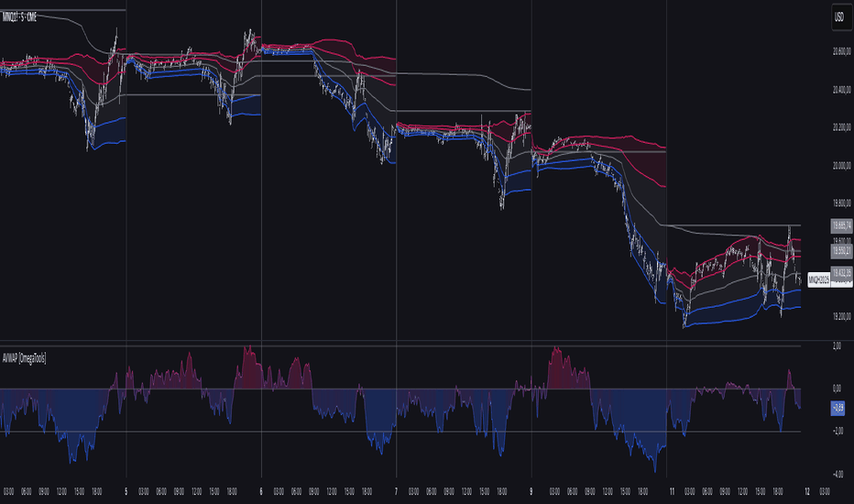The image size is (854, 504).
Task: Click date label 5 on time axis
Action: tap(126, 491)
